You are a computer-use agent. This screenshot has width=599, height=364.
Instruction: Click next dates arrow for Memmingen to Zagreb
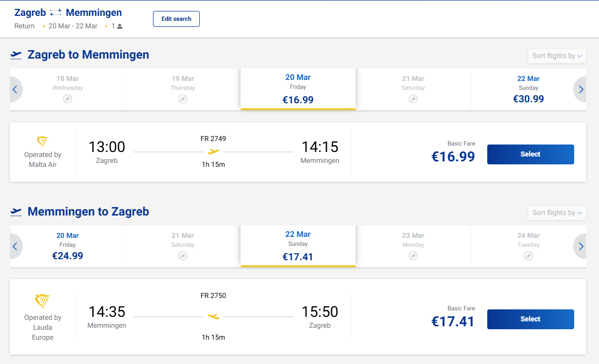click(581, 247)
